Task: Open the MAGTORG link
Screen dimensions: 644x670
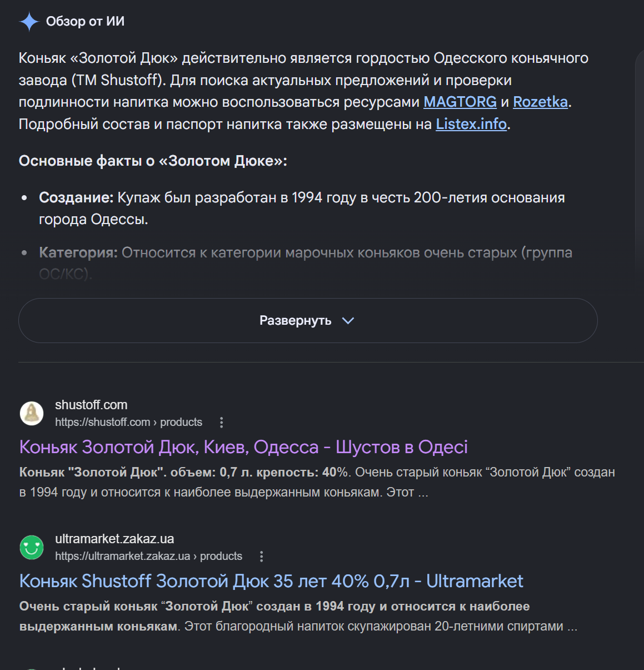Action: [x=460, y=102]
